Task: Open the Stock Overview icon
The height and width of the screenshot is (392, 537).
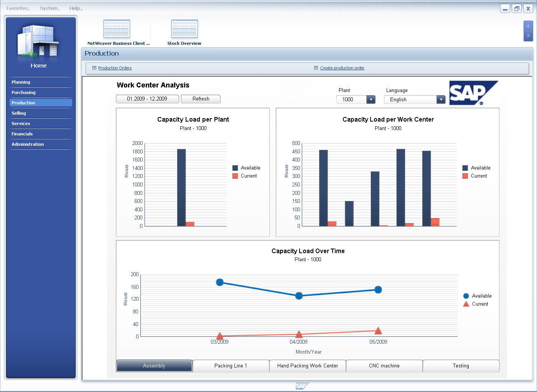Action: (x=184, y=29)
